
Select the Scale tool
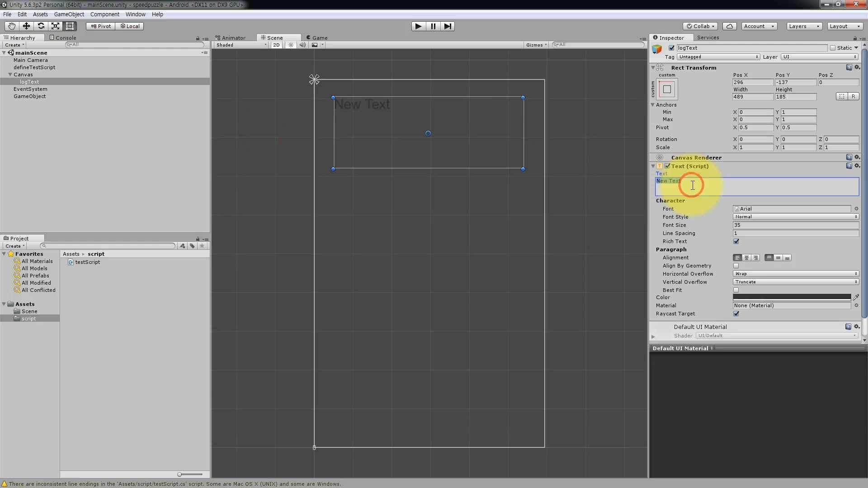click(55, 26)
